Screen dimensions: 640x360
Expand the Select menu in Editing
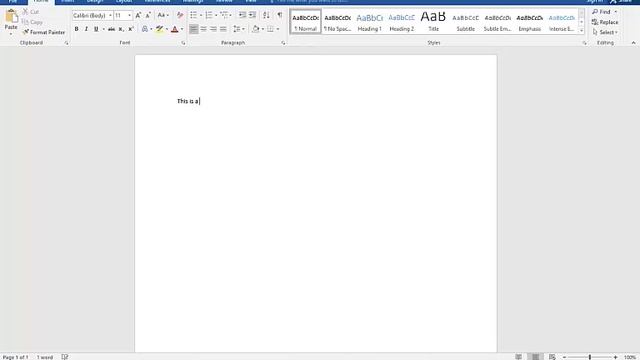[605, 32]
